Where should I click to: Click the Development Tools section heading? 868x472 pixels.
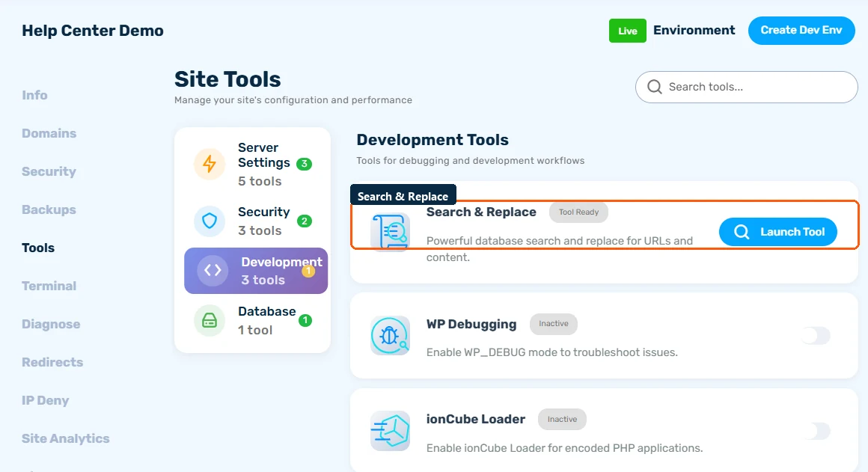click(x=433, y=140)
